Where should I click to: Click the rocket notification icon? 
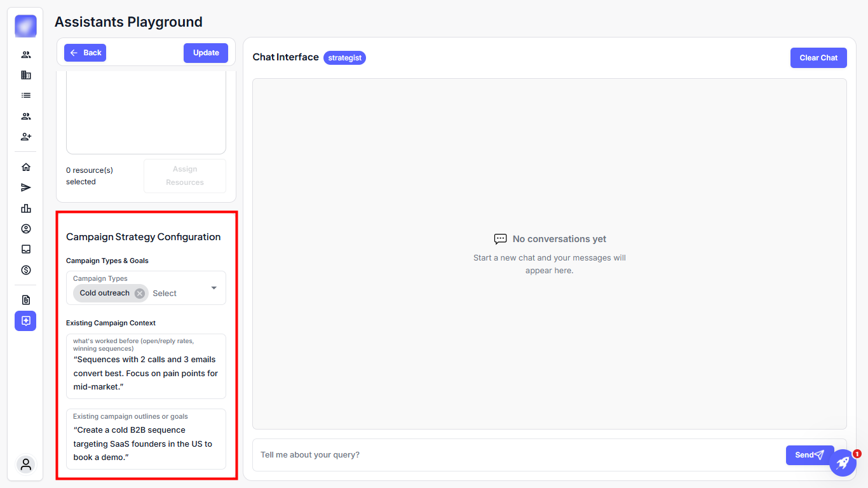843,463
